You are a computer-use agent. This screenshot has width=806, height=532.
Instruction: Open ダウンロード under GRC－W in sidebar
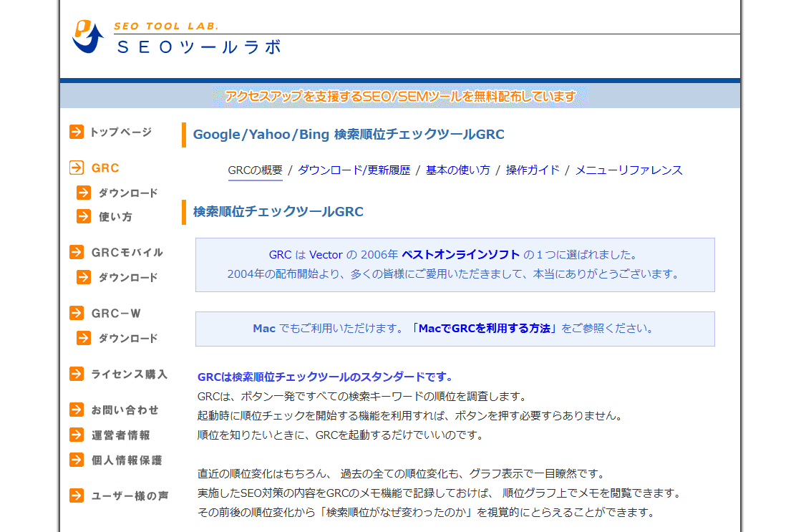128,338
